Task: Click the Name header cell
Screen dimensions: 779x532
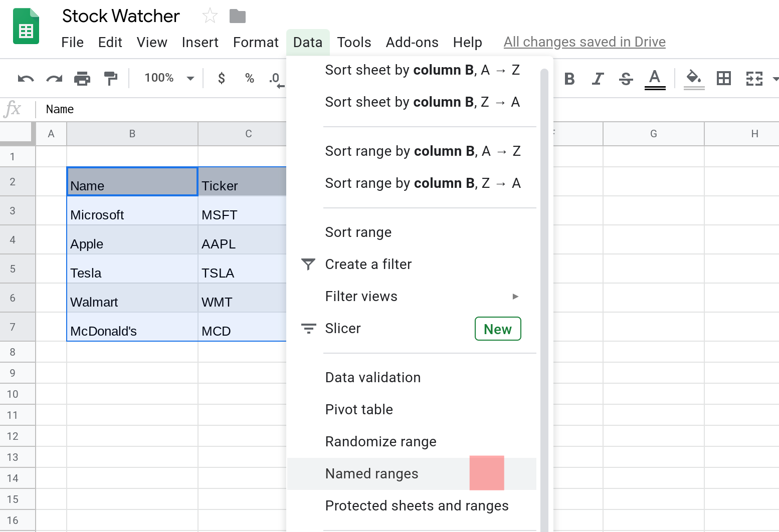Action: 132,181
